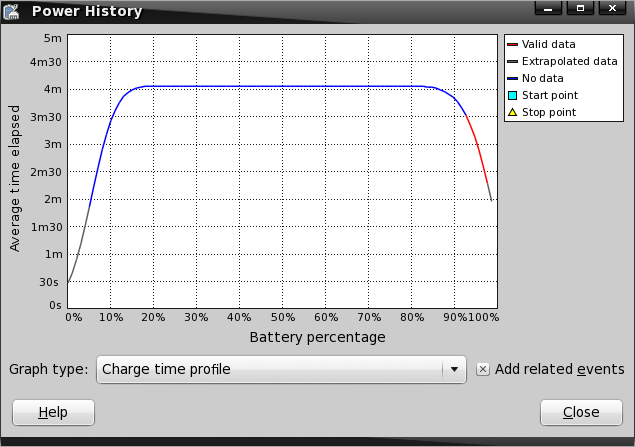Image resolution: width=635 pixels, height=447 pixels.
Task: Click the Battery percentage axis label
Action: [317, 337]
